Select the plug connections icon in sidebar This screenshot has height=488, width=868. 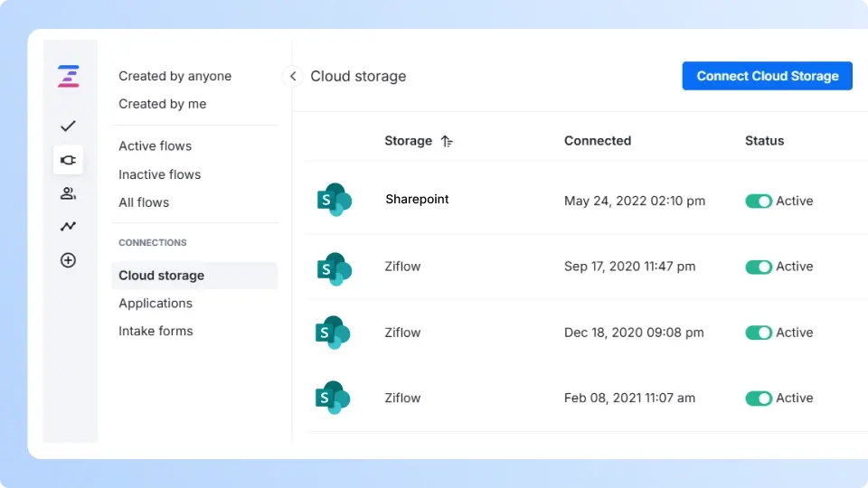[68, 160]
